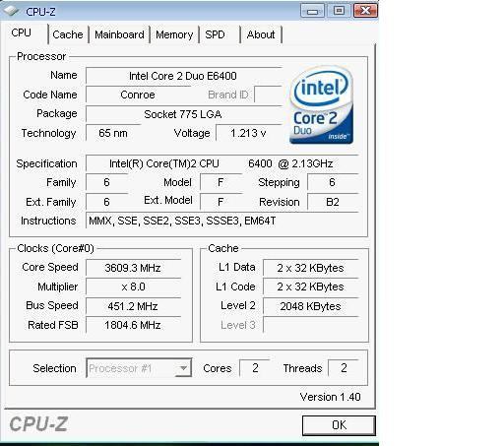Maximize the CPU-Z window
Screen dimensions: 504x446
tap(339, 11)
